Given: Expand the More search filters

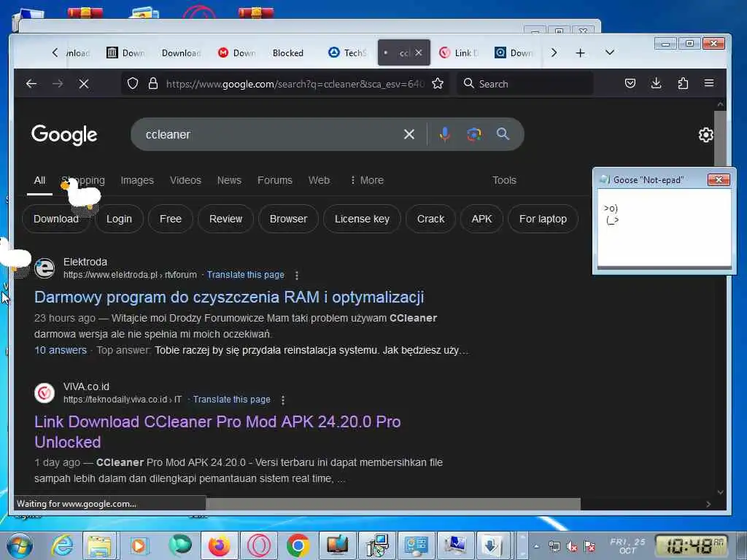Looking at the screenshot, I should 367,181.
